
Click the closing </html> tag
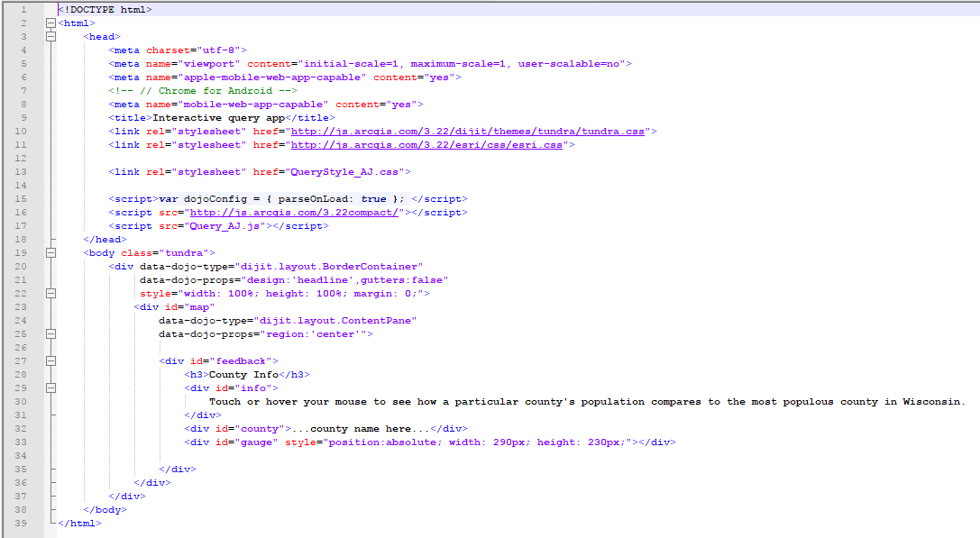[79, 524]
